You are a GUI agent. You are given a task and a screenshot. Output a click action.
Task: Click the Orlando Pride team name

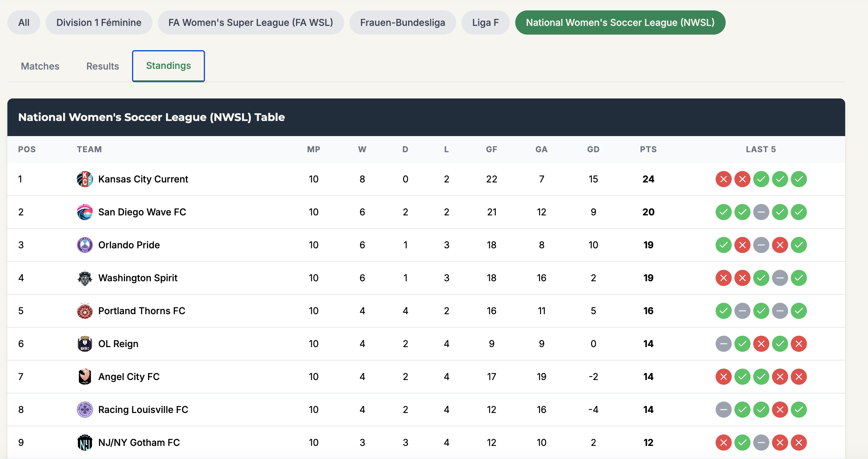(x=129, y=245)
